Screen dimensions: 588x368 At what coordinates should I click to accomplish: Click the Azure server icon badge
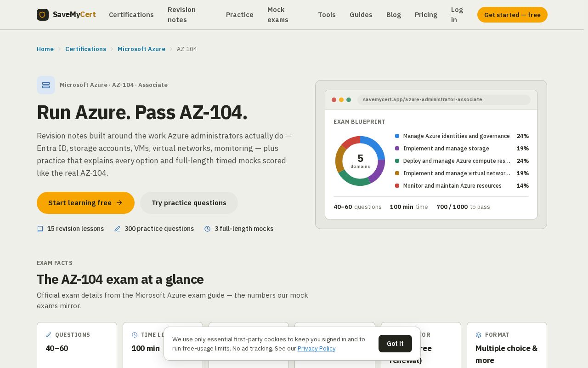click(46, 85)
